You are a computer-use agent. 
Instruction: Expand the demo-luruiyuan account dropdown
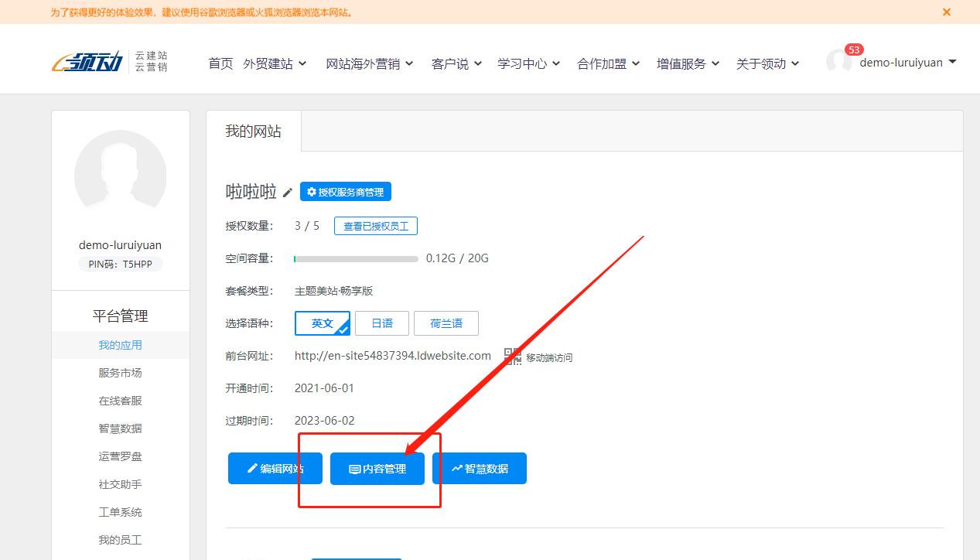tap(907, 62)
